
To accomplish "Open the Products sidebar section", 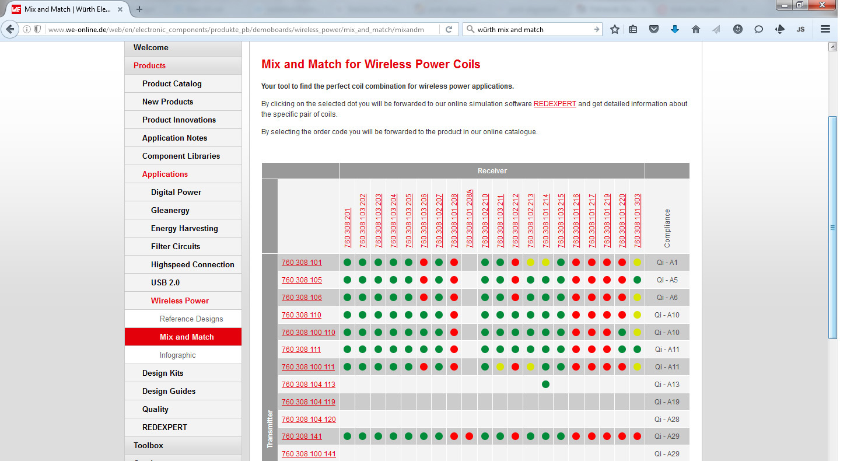I will pos(183,65).
